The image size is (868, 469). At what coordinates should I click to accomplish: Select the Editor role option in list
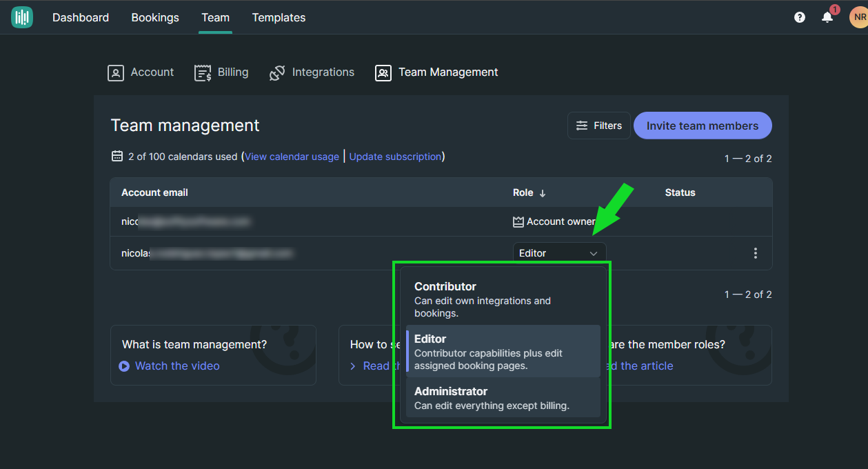point(503,352)
